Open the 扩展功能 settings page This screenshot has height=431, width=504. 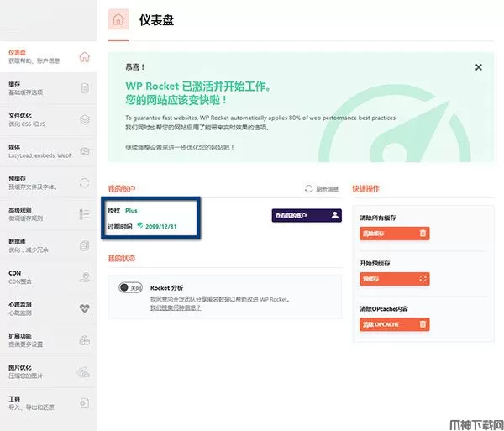49,340
